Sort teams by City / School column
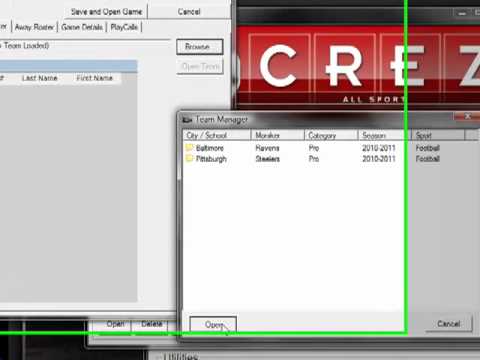 tap(217, 135)
